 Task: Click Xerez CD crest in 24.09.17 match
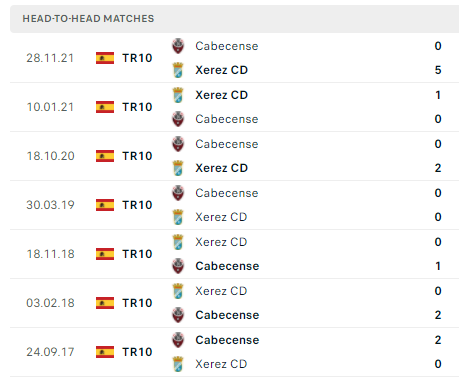click(x=178, y=364)
